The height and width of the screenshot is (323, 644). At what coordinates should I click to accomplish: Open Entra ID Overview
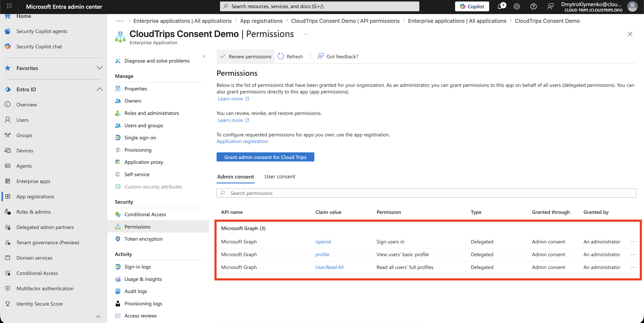click(26, 104)
